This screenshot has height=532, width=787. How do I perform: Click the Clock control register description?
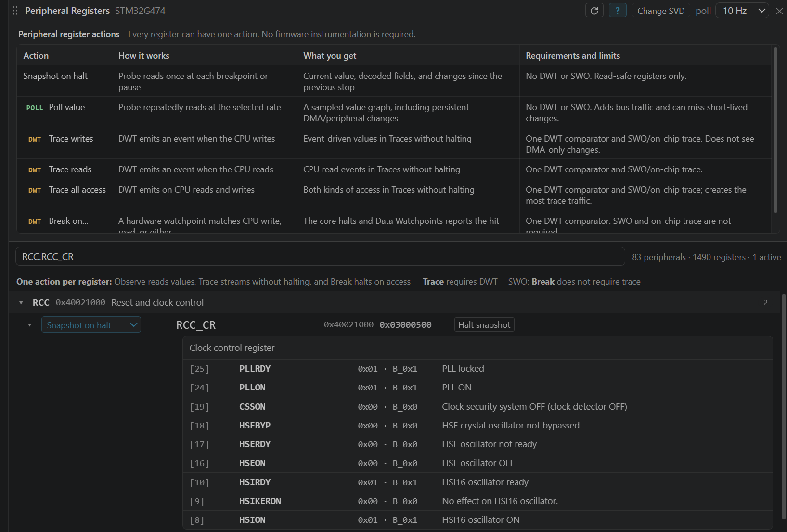pos(232,348)
